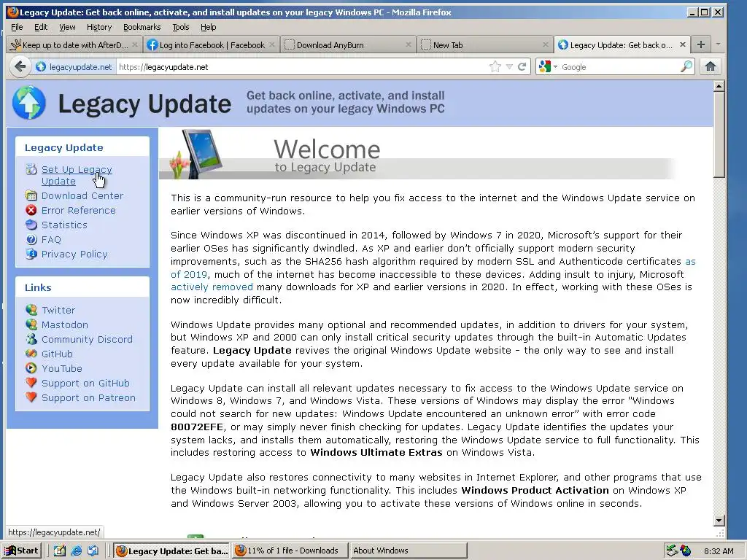Click the Privacy Policy icon
The height and width of the screenshot is (560, 747).
point(31,254)
